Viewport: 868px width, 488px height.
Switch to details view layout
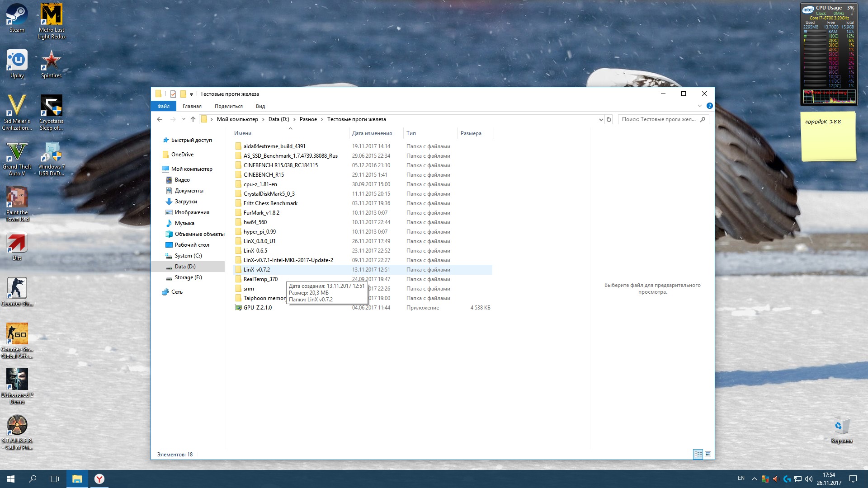pyautogui.click(x=698, y=454)
